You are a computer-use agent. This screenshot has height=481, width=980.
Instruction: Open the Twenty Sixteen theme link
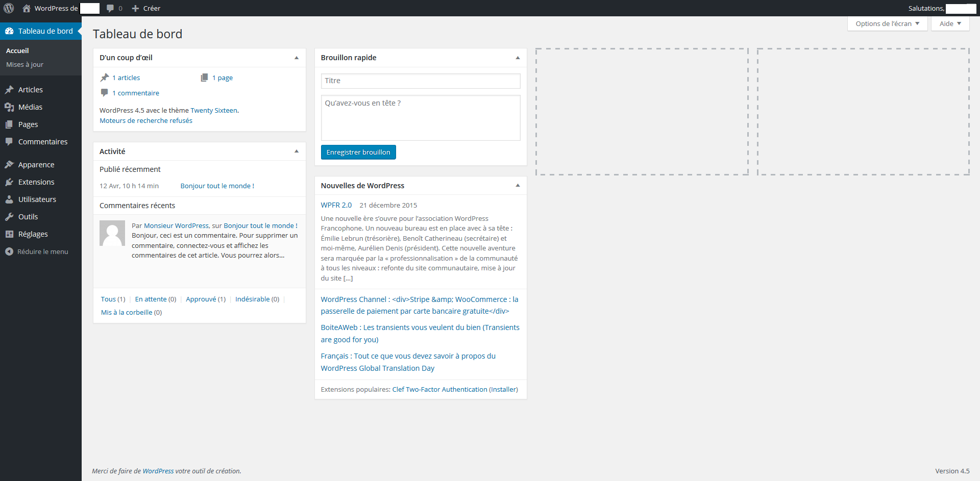pos(214,110)
